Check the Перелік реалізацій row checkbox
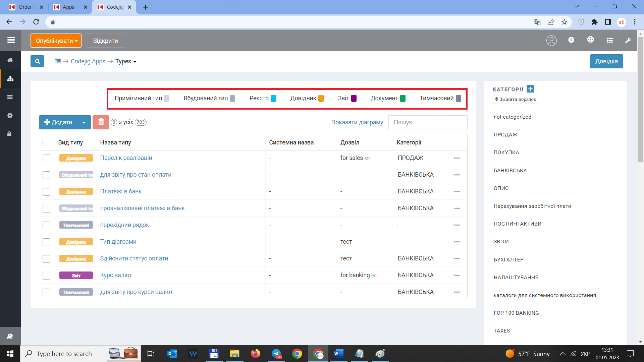This screenshot has height=362, width=644. 47,158
